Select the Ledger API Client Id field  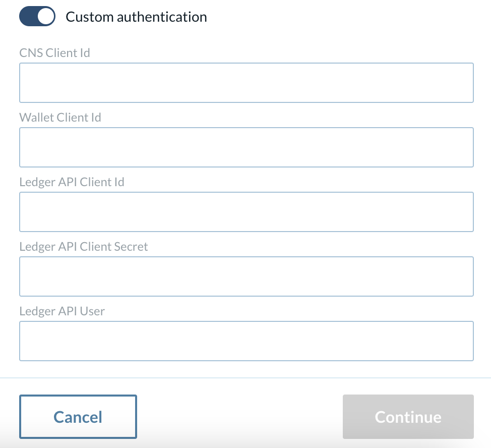246,211
